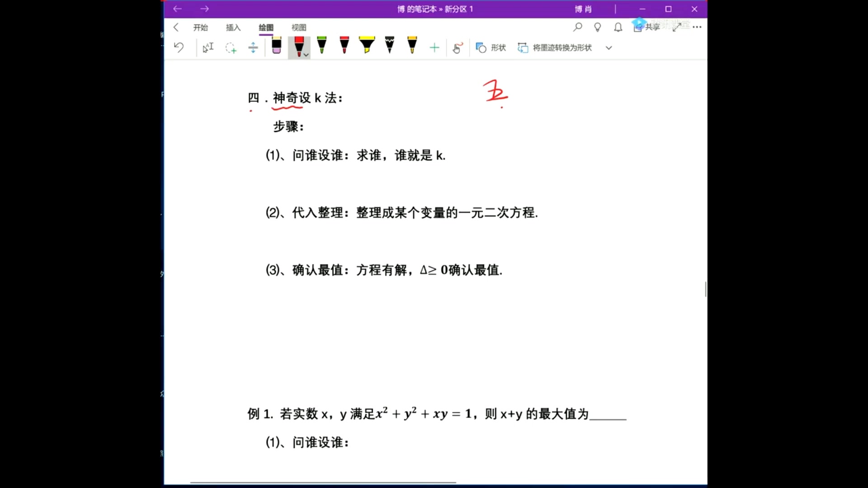Click the heading 四．神奇设 k 法
The image size is (868, 488).
coord(295,98)
